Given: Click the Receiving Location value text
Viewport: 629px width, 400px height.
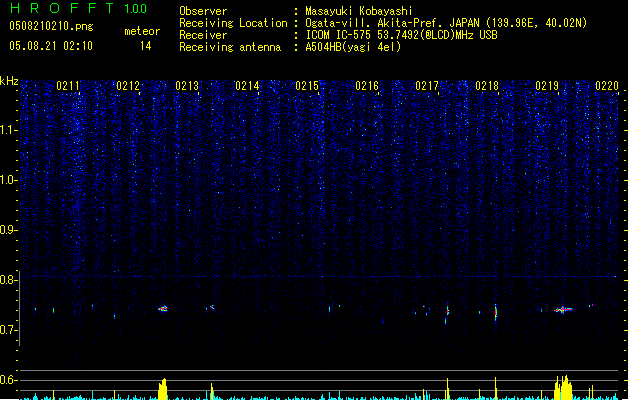Looking at the screenshot, I should pos(446,23).
